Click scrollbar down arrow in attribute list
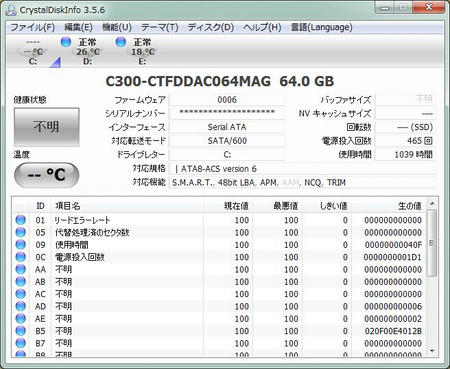450x369 pixels. coord(432,351)
